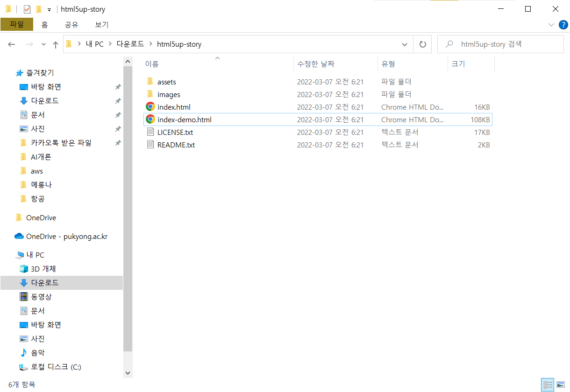The width and height of the screenshot is (570, 392).
Task: Select the index-demo.html Chrome icon
Action: click(x=150, y=119)
